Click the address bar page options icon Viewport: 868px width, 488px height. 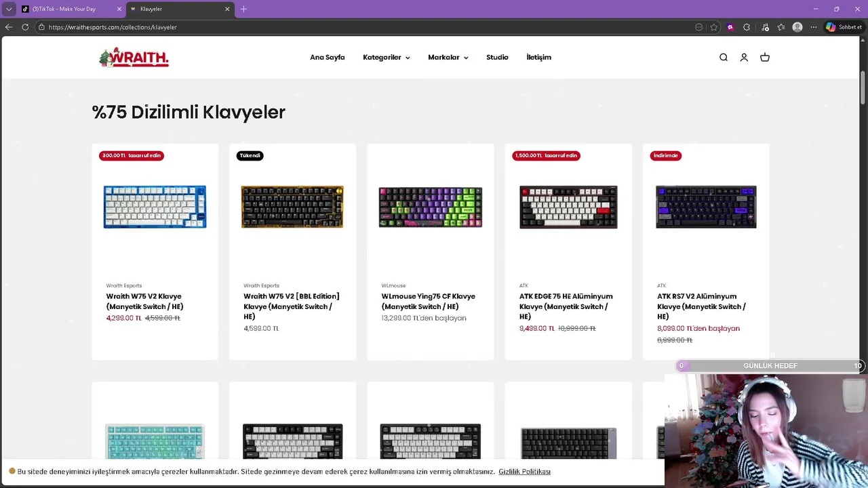[x=698, y=27]
